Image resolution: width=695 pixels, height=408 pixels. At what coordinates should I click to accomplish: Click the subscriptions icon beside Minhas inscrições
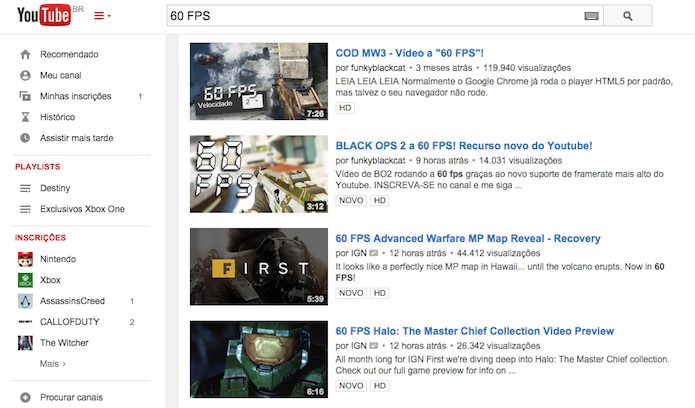tap(25, 96)
